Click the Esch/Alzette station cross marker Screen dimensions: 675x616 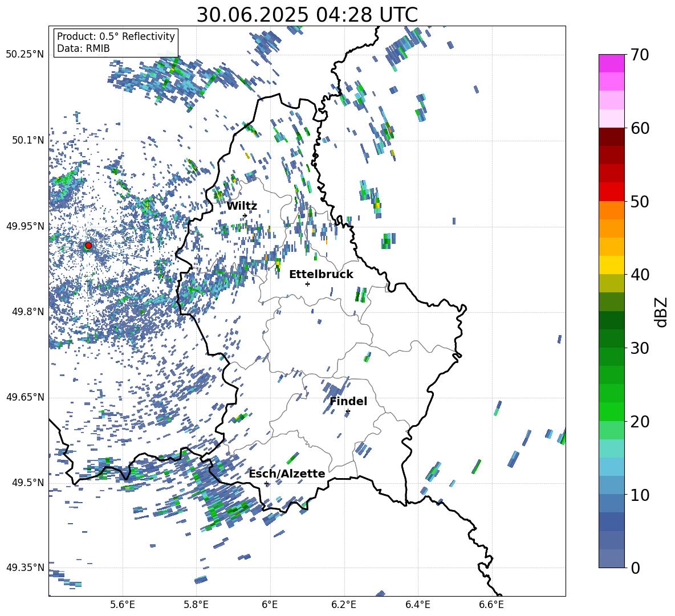pos(266,483)
